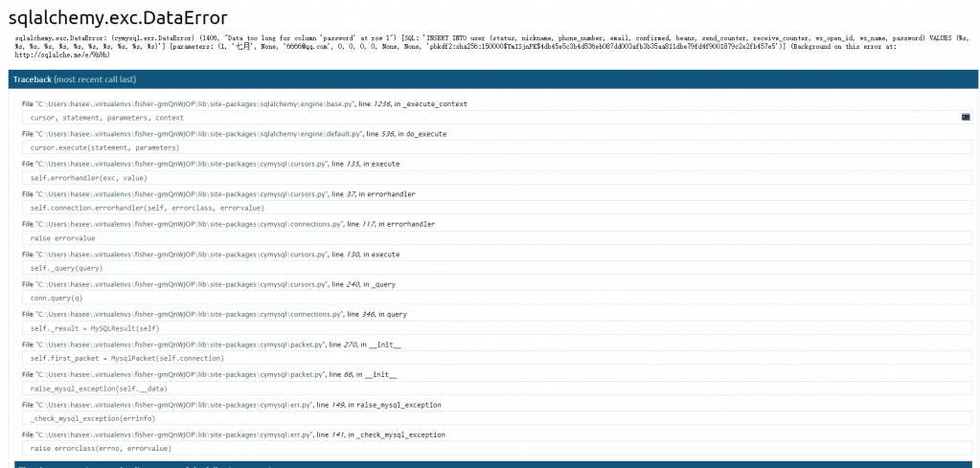Open the connections.py line 117 frame
The height and width of the screenshot is (468, 980).
pyautogui.click(x=228, y=224)
